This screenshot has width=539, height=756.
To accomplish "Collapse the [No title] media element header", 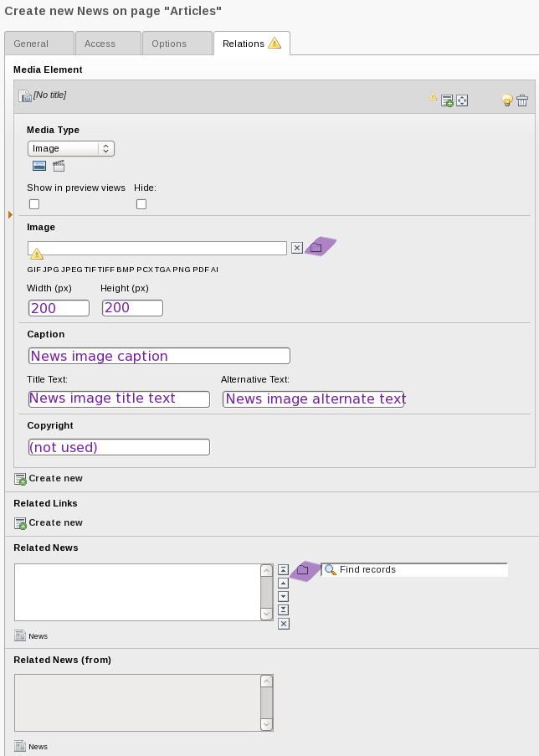I will point(49,95).
